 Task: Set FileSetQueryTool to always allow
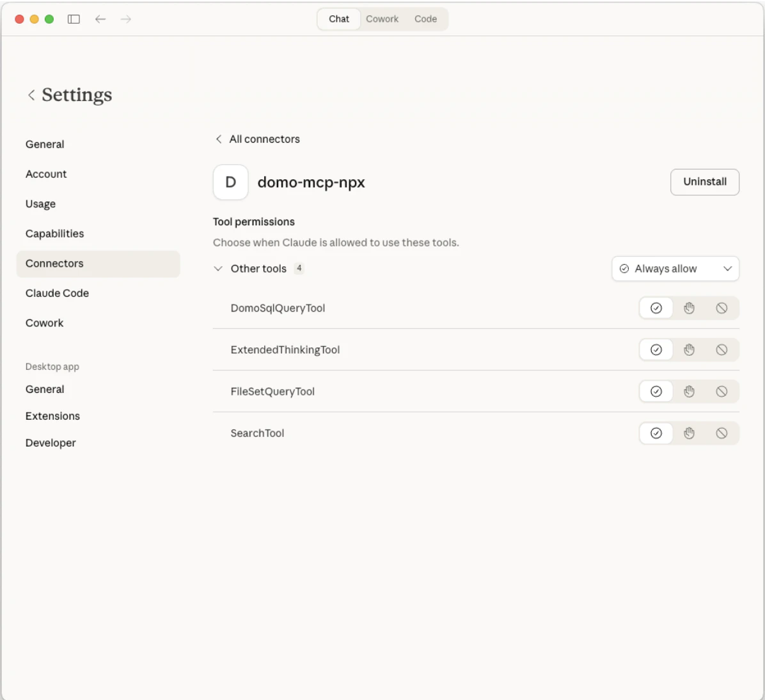[x=656, y=392]
